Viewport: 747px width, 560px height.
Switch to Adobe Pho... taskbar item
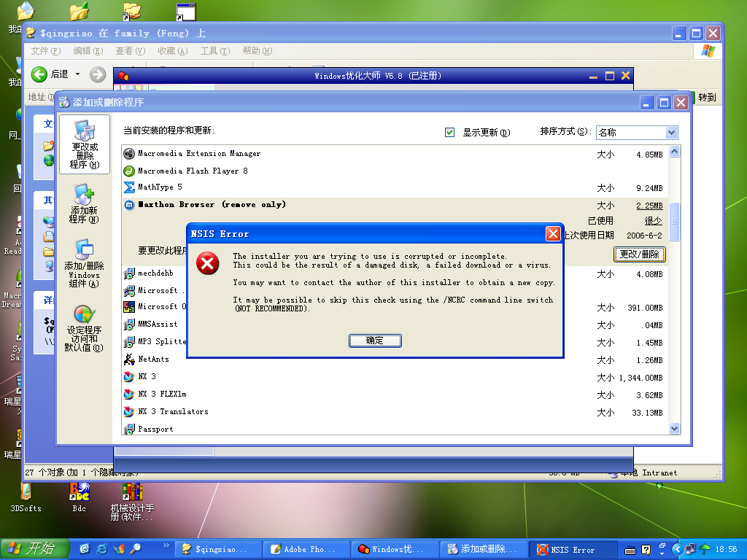(307, 549)
